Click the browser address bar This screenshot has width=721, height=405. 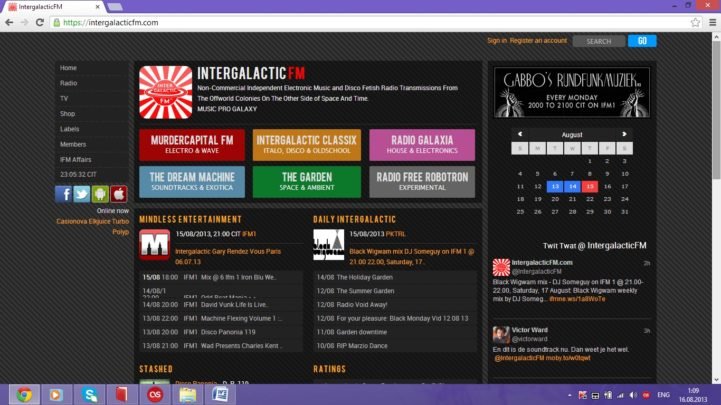point(368,22)
